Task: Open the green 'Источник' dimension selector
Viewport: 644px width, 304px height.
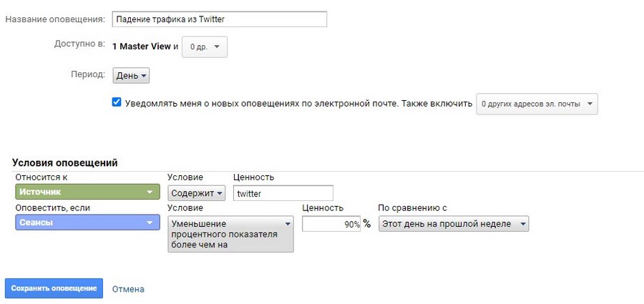Action: pos(87,192)
